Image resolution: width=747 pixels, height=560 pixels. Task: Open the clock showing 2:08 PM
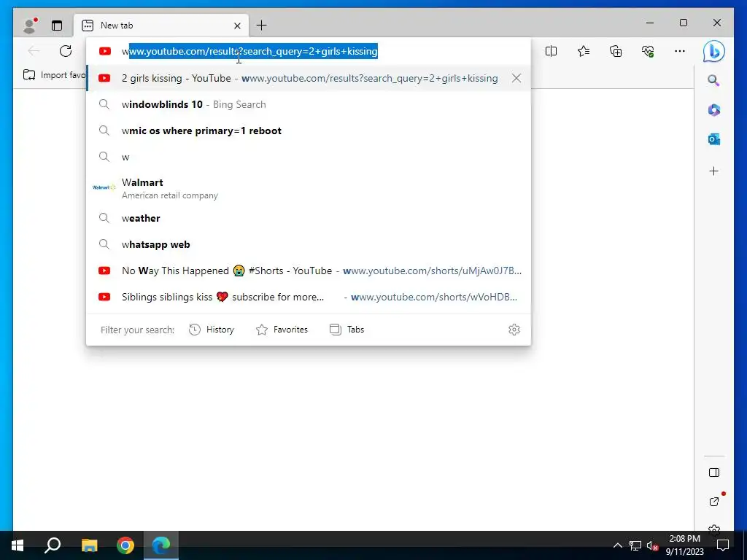(x=684, y=545)
